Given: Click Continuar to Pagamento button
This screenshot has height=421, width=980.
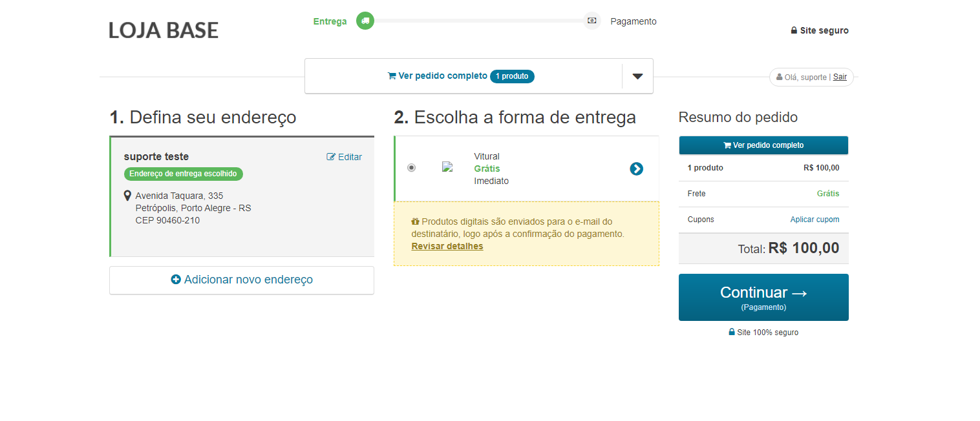Looking at the screenshot, I should (x=763, y=297).
